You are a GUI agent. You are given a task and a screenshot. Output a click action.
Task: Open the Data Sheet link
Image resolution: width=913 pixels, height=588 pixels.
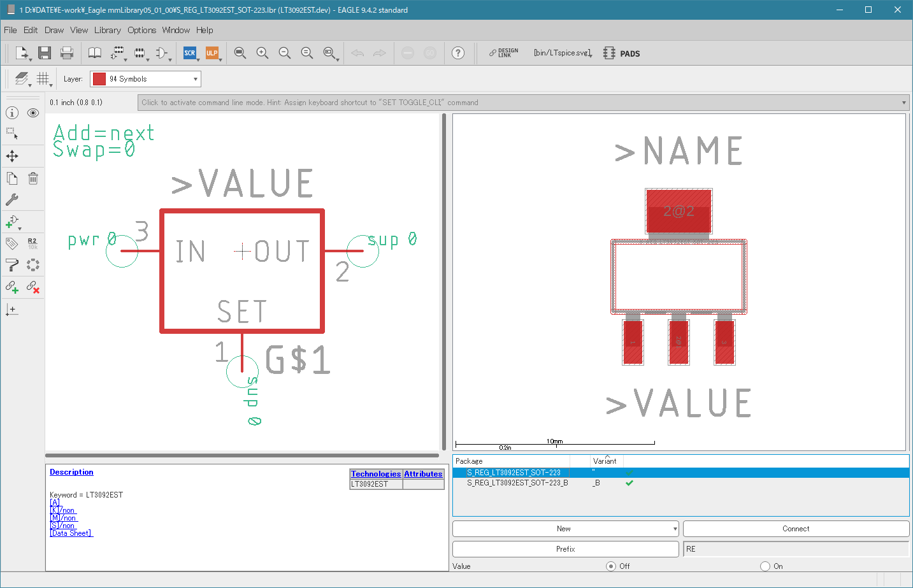click(x=71, y=533)
